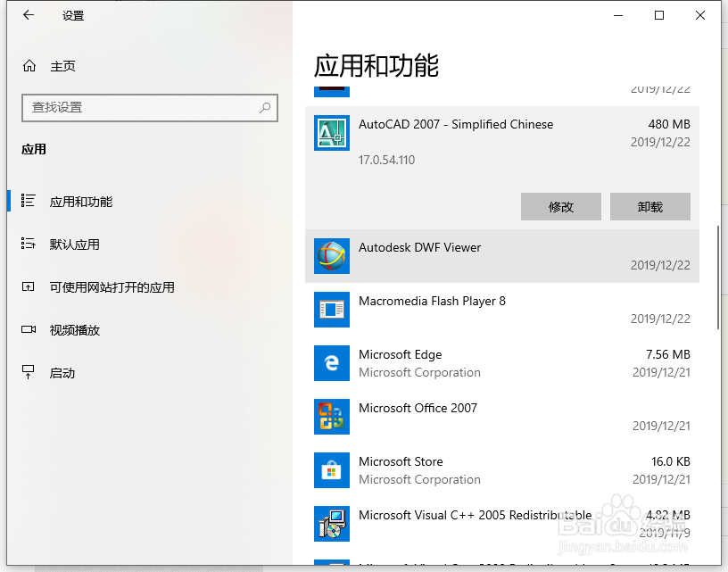Click the Microsoft Store bag icon
The height and width of the screenshot is (572, 728).
[332, 470]
